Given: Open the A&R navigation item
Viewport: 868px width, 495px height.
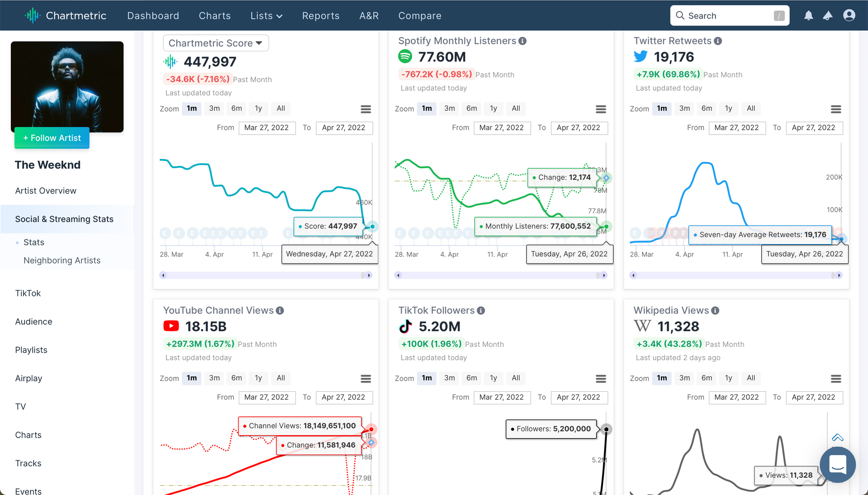Looking at the screenshot, I should point(369,16).
